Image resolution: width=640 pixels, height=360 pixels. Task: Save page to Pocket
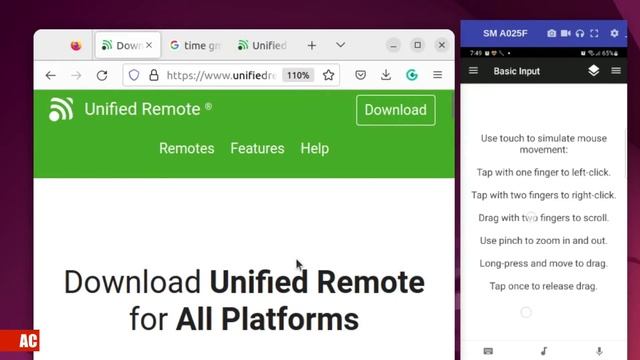360,75
